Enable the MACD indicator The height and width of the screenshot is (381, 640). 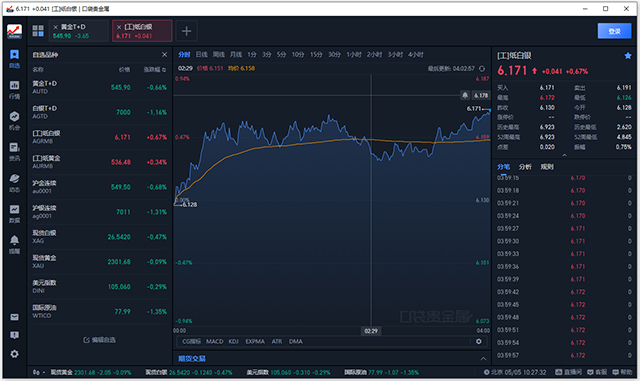tap(215, 341)
